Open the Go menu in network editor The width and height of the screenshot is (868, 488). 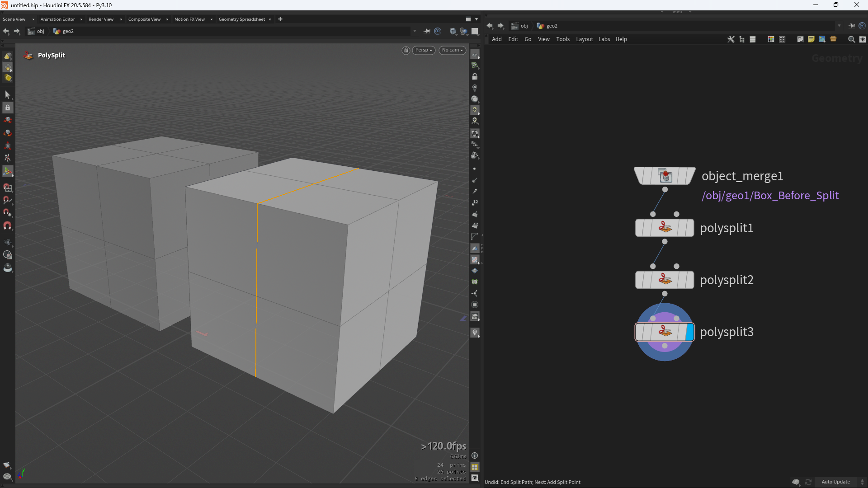click(528, 39)
